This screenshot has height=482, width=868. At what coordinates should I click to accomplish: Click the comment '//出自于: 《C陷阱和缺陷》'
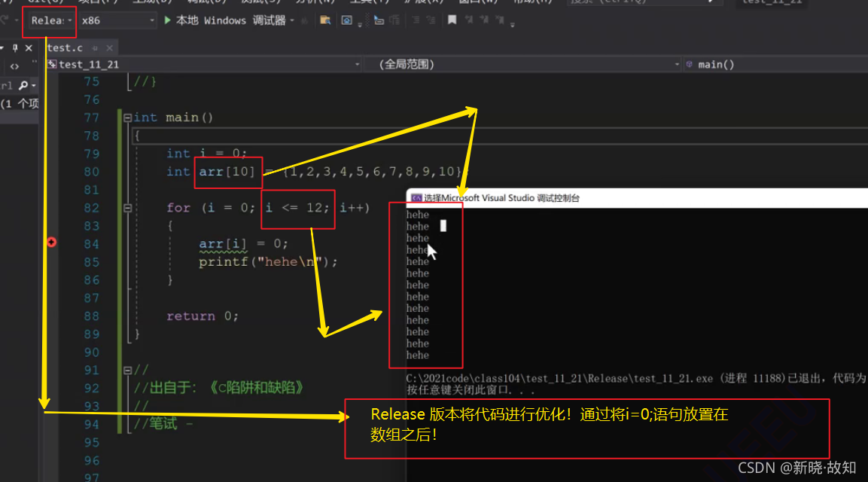click(x=218, y=387)
